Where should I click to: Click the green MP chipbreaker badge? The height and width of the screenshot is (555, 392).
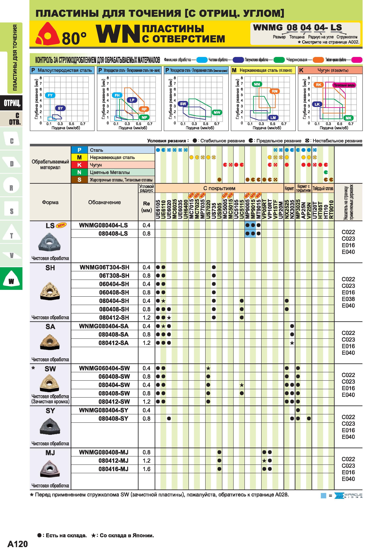point(144,118)
